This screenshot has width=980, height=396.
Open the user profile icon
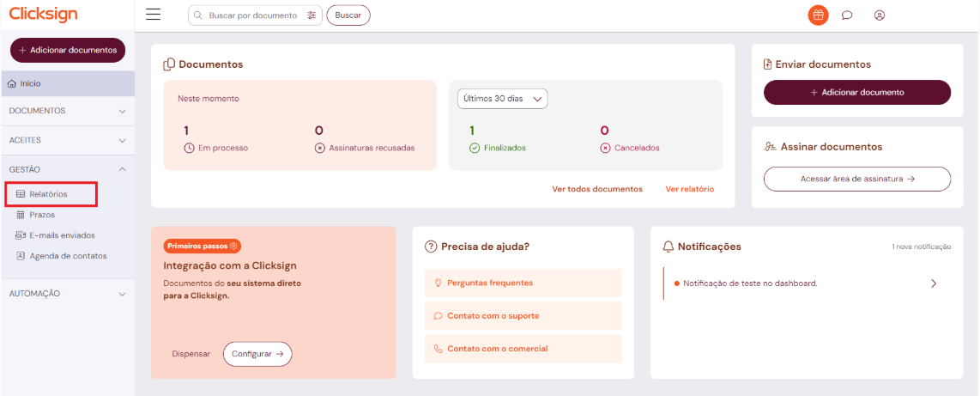tap(879, 15)
